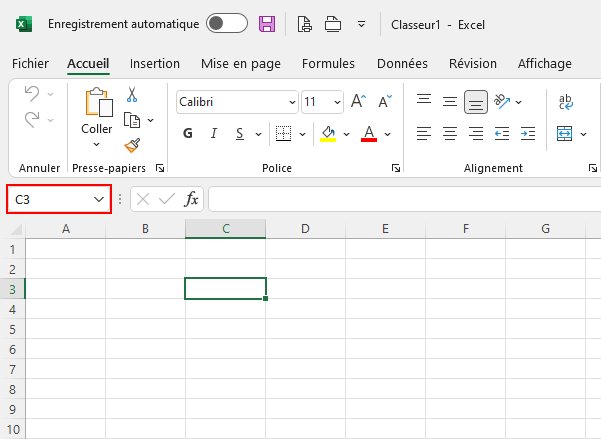Screen dimensions: 601x439
Task: Open text orientation dropdown arrow
Action: click(519, 102)
